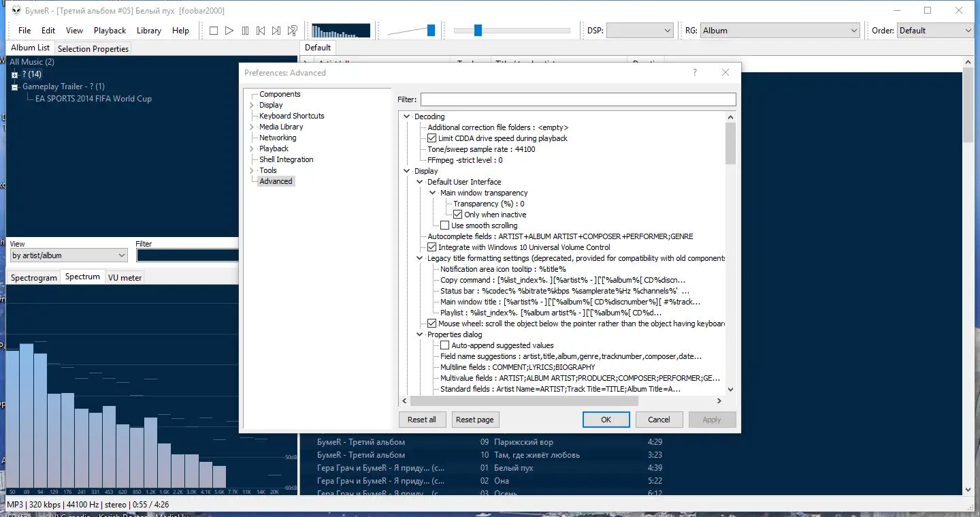Open the playback Order dropdown
Viewport: 980px width, 517px height.
[935, 31]
